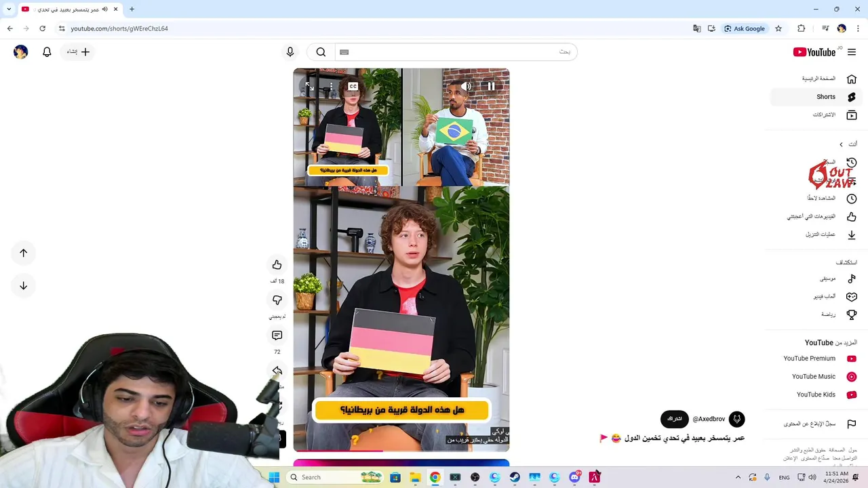This screenshot has width=868, height=488.
Task: Go to YouTube home via the logo
Action: point(814,52)
